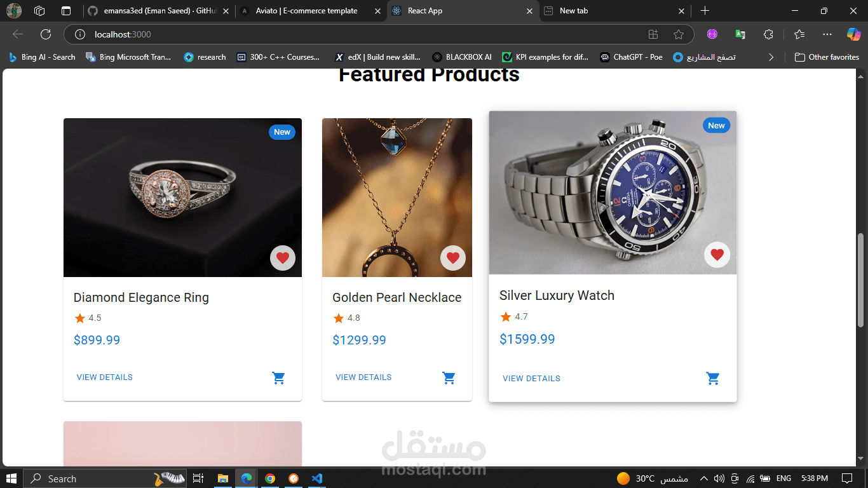This screenshot has width=868, height=488.
Task: Close the New tab browser tab
Action: point(682,11)
